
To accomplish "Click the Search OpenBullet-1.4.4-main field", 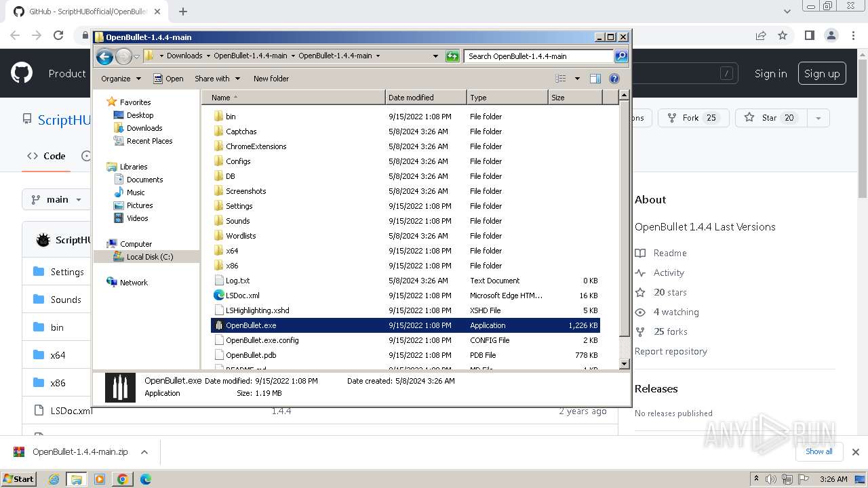I will (539, 56).
